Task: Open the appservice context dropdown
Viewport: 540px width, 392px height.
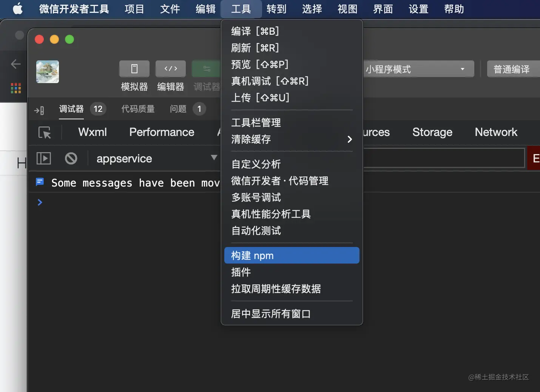Action: click(x=156, y=158)
